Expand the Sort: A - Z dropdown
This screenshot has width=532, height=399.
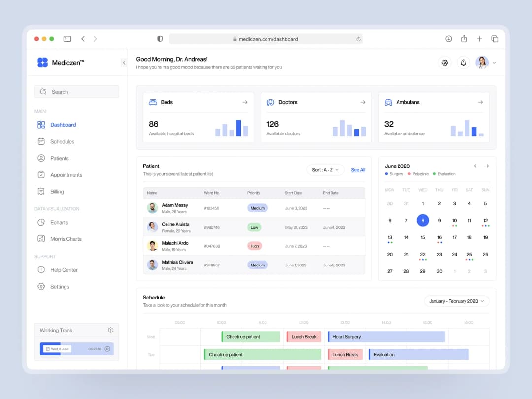(x=325, y=170)
